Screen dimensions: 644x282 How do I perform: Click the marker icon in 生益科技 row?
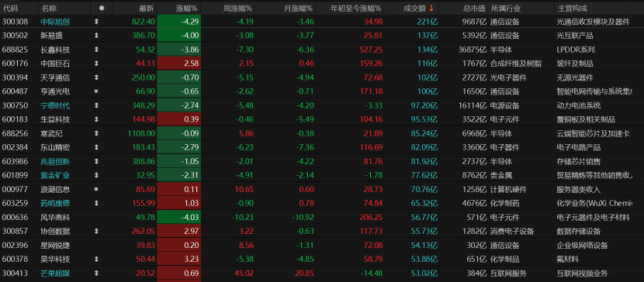tap(96, 119)
